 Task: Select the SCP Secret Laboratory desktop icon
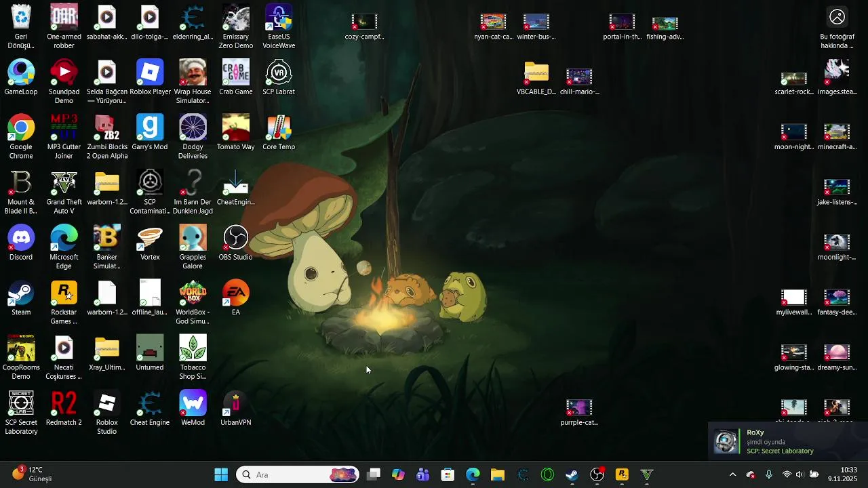click(x=21, y=413)
